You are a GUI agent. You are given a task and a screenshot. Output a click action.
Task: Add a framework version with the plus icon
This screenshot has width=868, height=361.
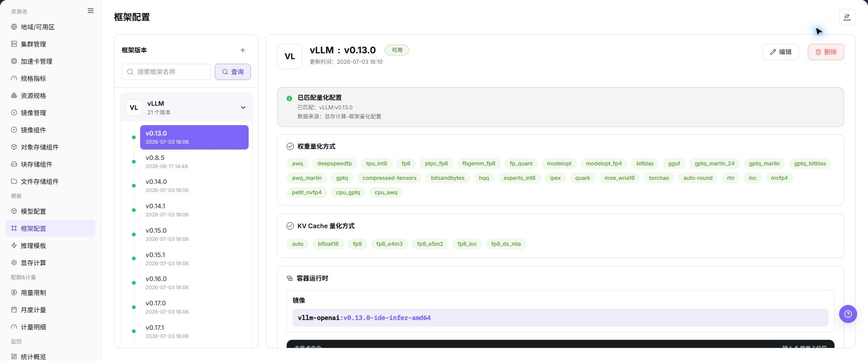[x=243, y=50]
